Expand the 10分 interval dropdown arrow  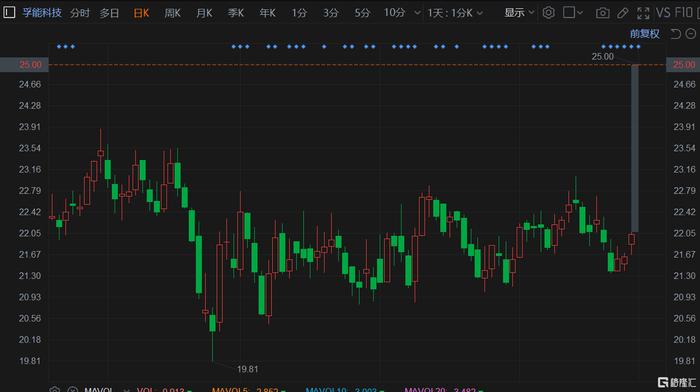417,13
